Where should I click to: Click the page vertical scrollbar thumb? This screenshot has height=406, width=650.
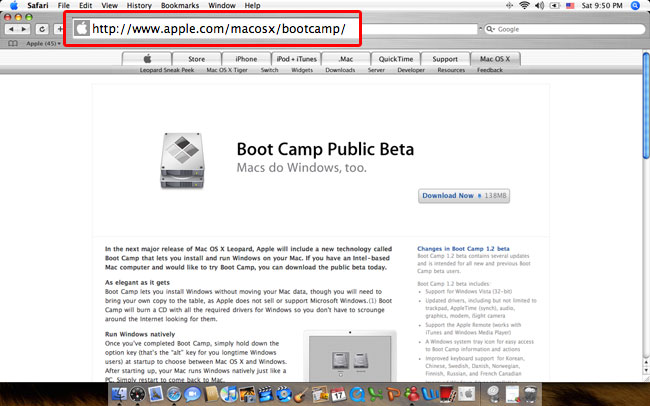(646, 105)
